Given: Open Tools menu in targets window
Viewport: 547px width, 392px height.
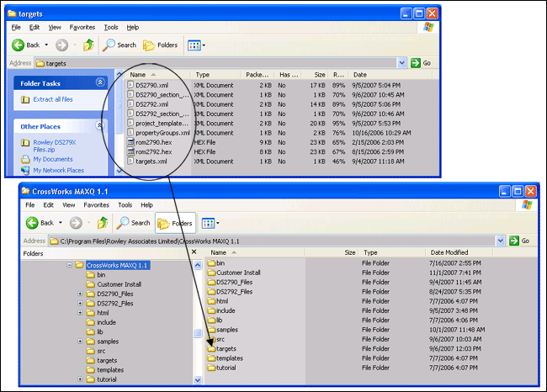Looking at the screenshot, I should pyautogui.click(x=111, y=27).
